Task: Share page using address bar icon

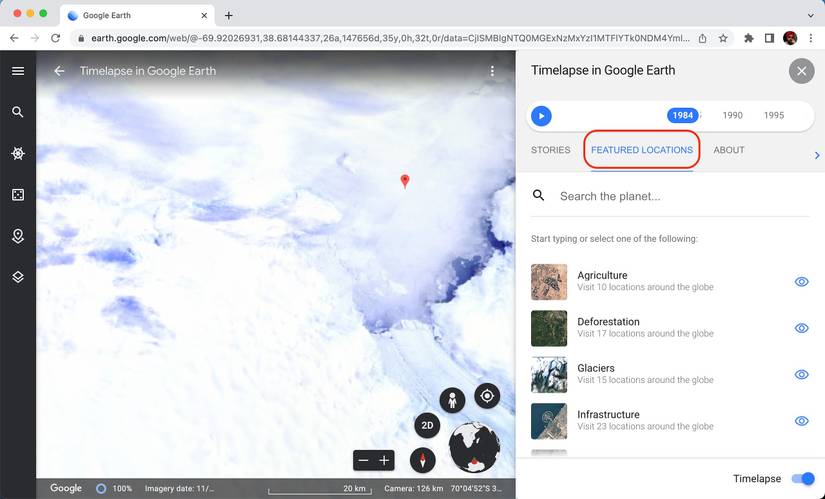Action: pyautogui.click(x=702, y=38)
